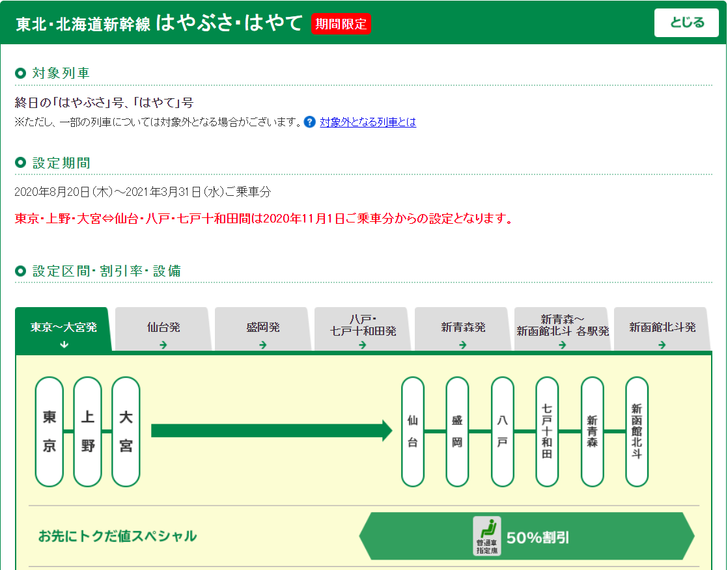Click the 設定期間 section heading
This screenshot has width=728, height=570.
point(61,163)
